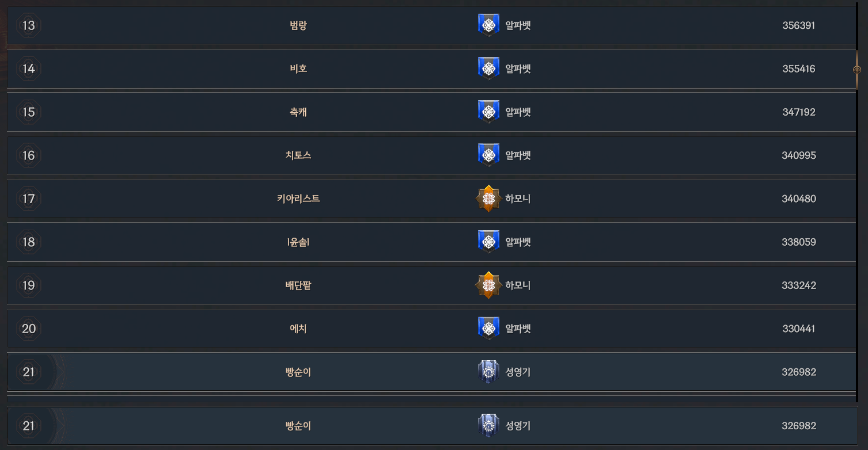
Task: Click the 알파벳 guild emblem beside 범랑
Action: pos(488,25)
